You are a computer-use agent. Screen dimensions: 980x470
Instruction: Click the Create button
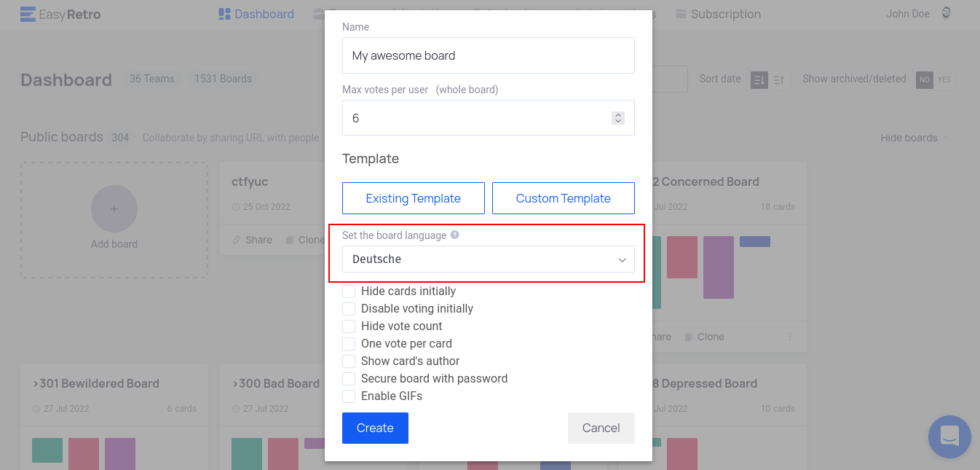click(x=375, y=428)
